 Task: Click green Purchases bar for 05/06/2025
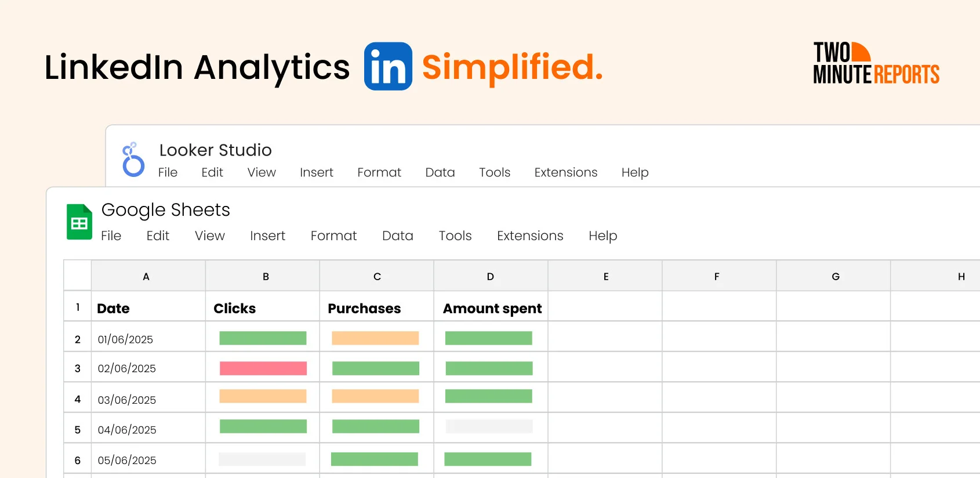pos(375,459)
